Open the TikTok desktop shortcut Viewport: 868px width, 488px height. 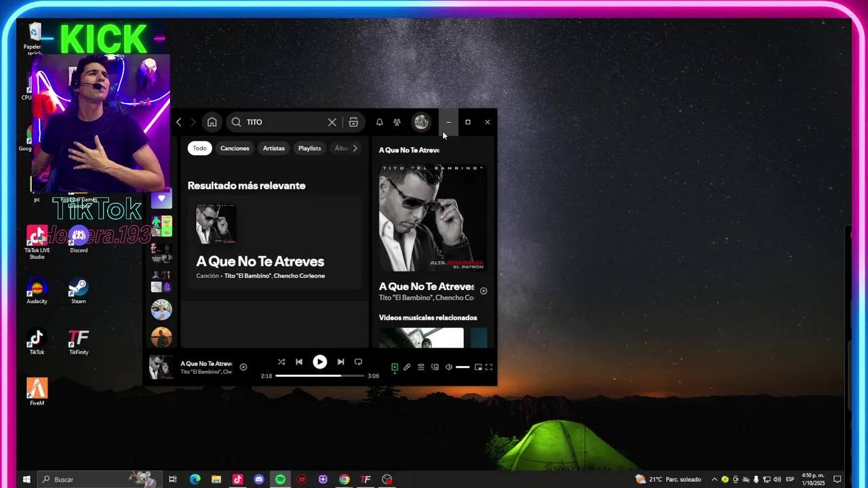[37, 342]
